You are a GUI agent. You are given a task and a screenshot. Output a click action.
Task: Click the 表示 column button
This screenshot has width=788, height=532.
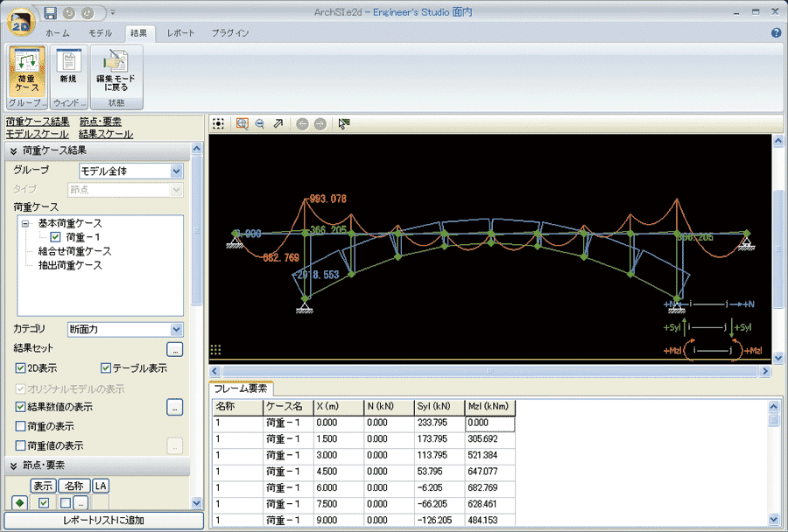coord(43,486)
